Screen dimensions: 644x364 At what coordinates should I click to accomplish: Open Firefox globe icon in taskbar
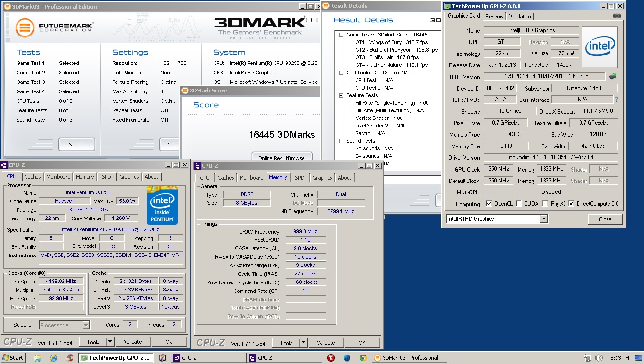(347, 358)
